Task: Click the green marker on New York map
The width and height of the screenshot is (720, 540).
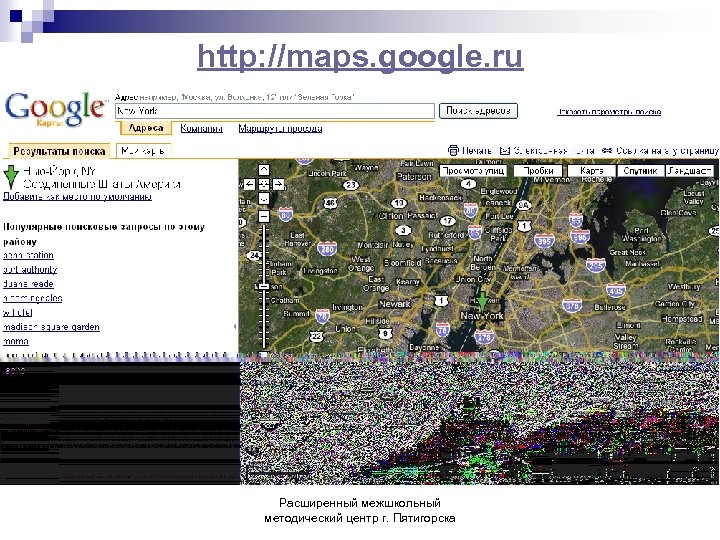Action: pyautogui.click(x=482, y=299)
